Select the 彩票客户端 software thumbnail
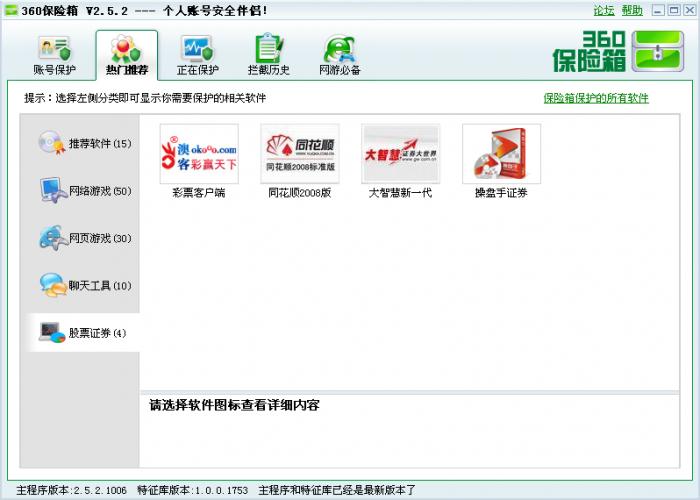The image size is (700, 500). 199,154
